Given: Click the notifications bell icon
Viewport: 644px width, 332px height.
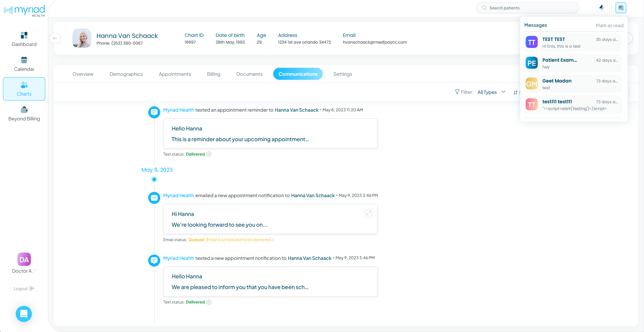Looking at the screenshot, I should (601, 7).
